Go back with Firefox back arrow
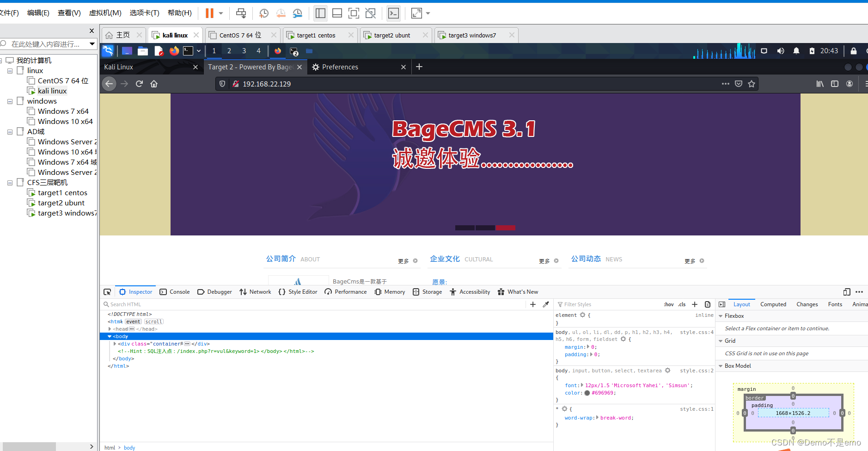Screen dimensions: 868x451 [x=109, y=84]
